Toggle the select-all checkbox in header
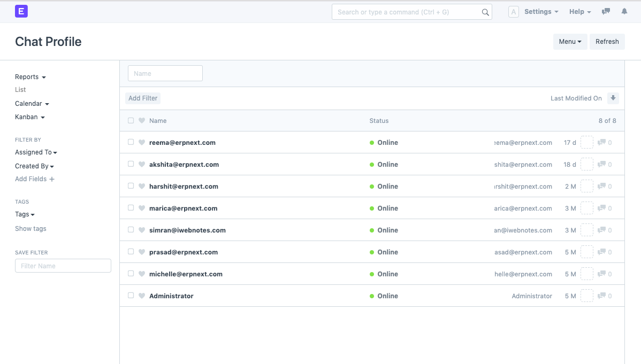Viewport: 641px width, 364px height. pos(131,121)
